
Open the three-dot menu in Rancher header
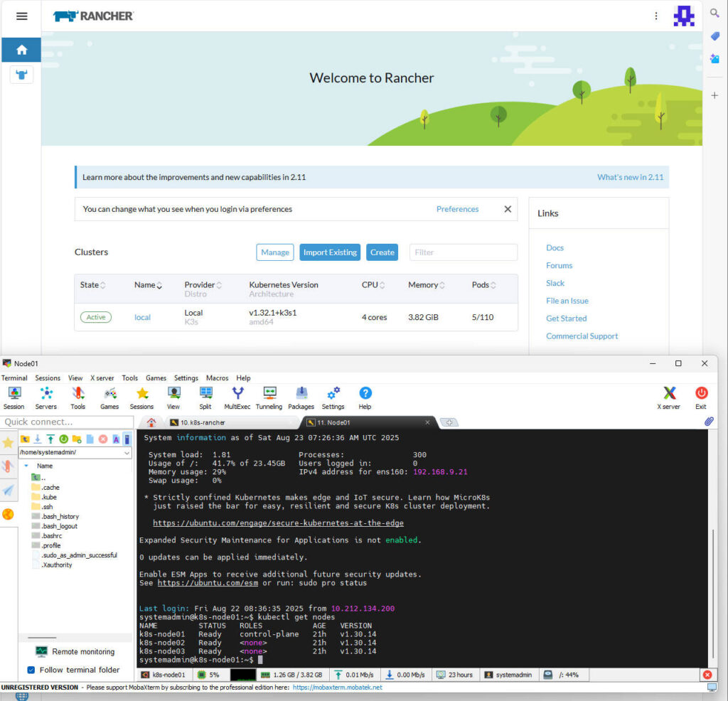[655, 16]
